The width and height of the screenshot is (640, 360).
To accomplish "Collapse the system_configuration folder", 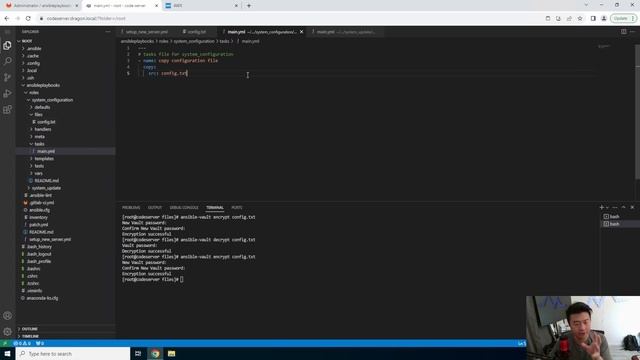I will 51,100.
